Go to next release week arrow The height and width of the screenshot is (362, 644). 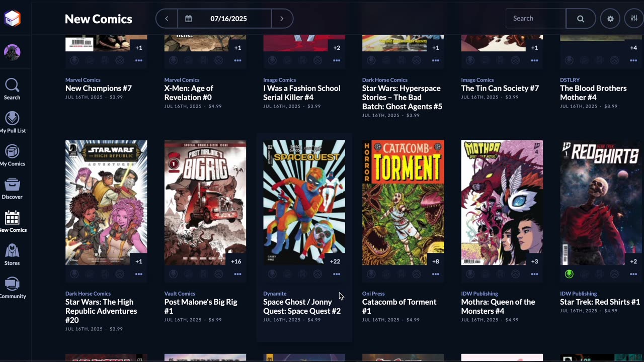[x=282, y=19]
